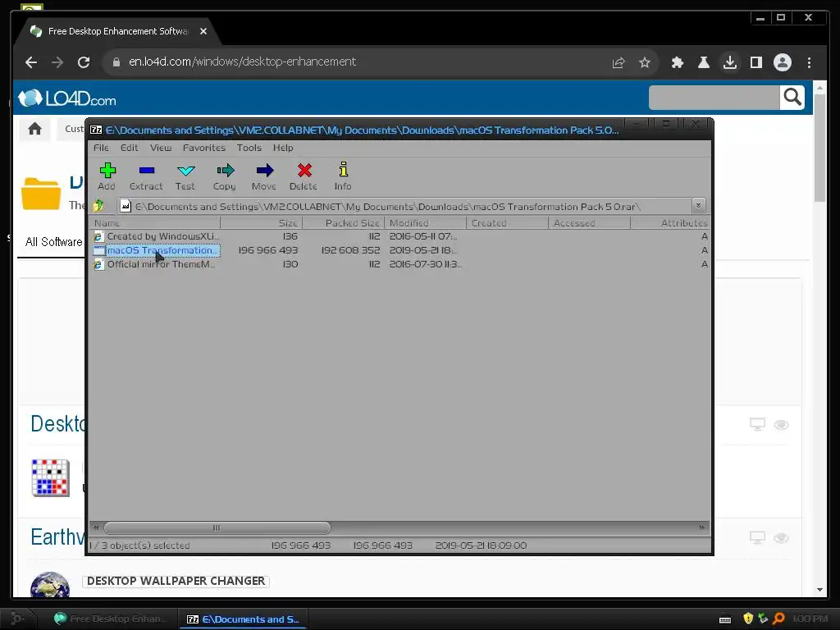Click the yellow shield tray icon
The width and height of the screenshot is (840, 630).
tap(748, 619)
